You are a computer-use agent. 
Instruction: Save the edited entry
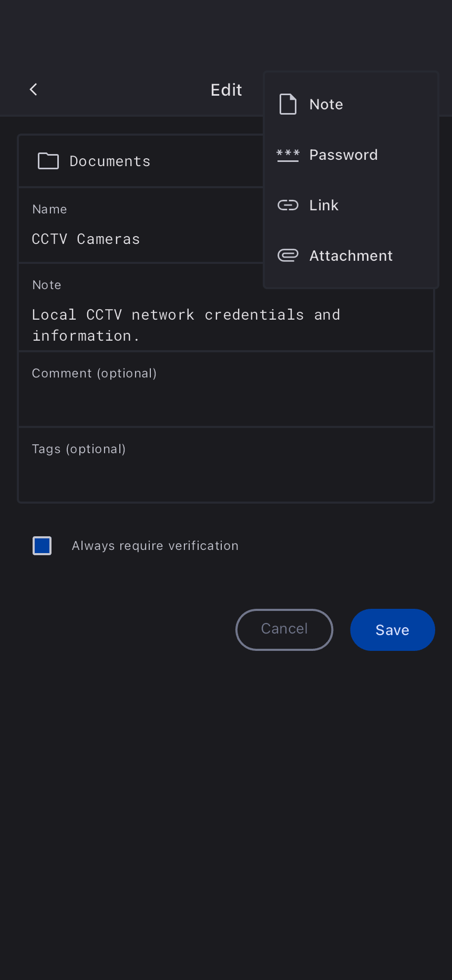point(392,630)
